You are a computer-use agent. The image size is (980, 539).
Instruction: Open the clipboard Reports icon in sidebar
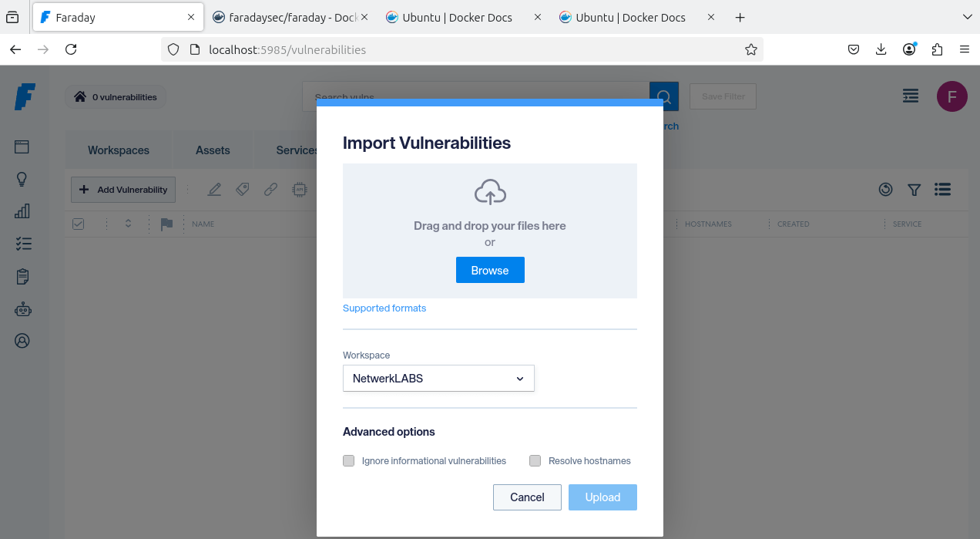[22, 276]
